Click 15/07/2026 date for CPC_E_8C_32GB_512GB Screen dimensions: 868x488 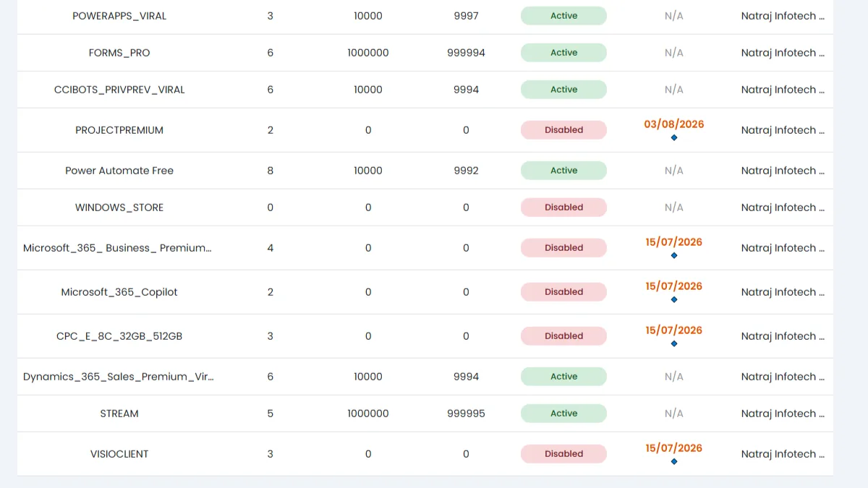coord(674,330)
